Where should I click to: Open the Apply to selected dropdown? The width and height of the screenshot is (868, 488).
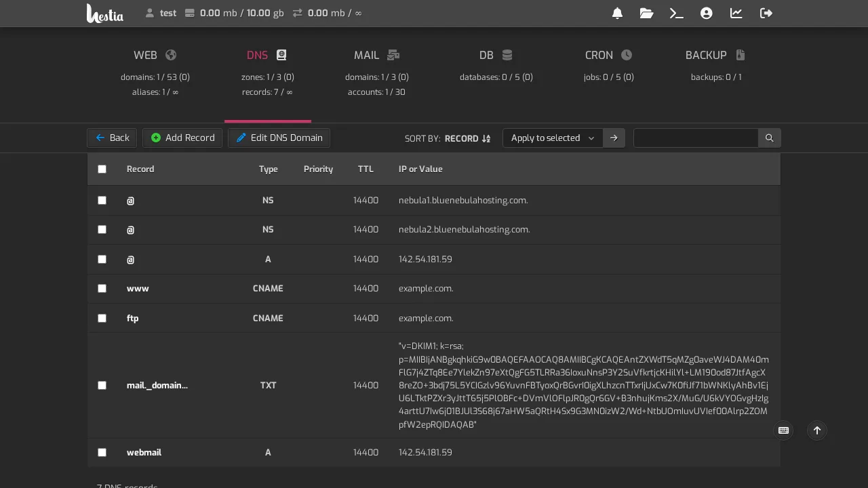(553, 138)
